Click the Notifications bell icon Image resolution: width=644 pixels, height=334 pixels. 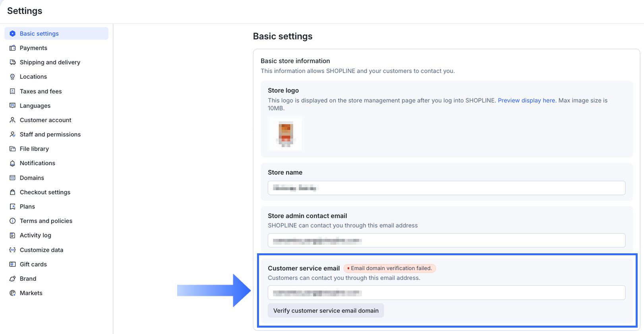pyautogui.click(x=12, y=163)
